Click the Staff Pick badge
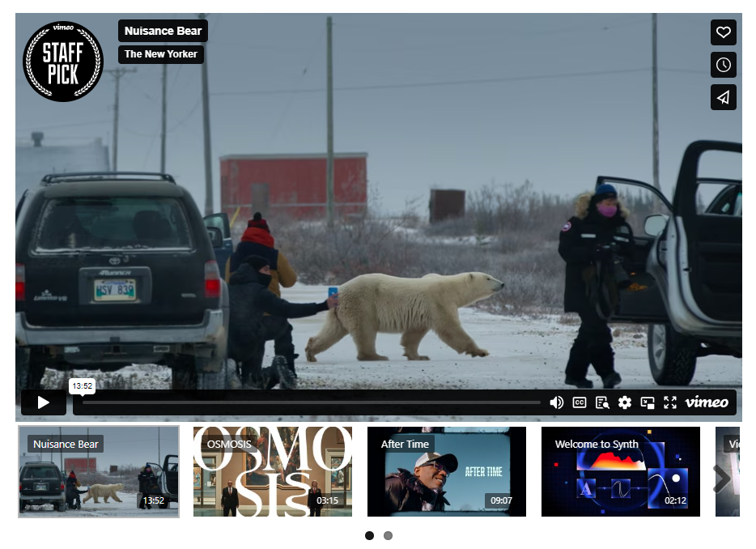The image size is (756, 549). [63, 62]
